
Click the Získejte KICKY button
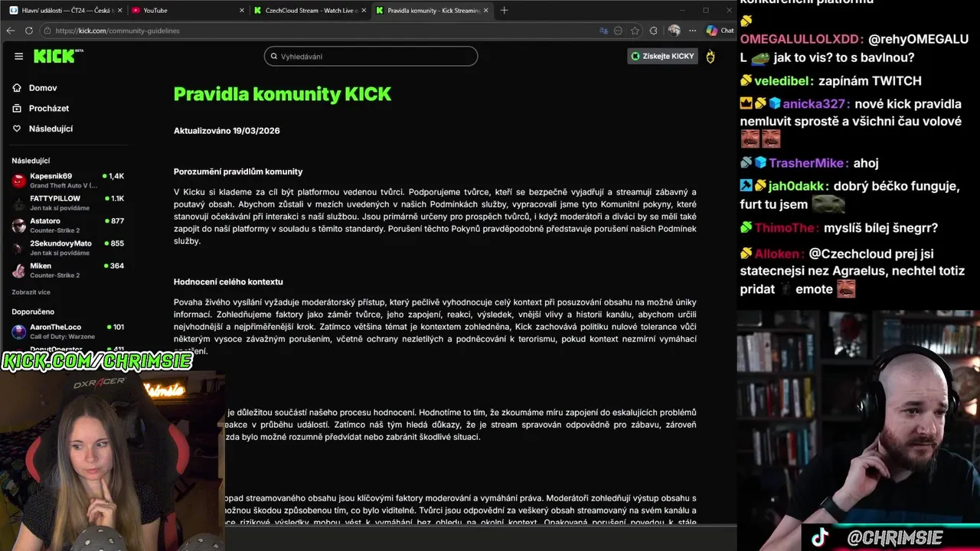[x=662, y=56]
